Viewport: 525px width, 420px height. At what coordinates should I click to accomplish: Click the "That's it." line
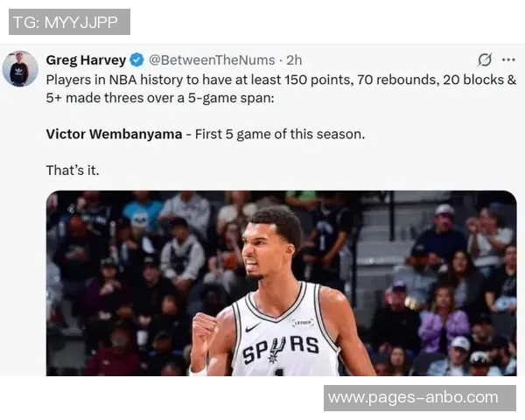[73, 170]
